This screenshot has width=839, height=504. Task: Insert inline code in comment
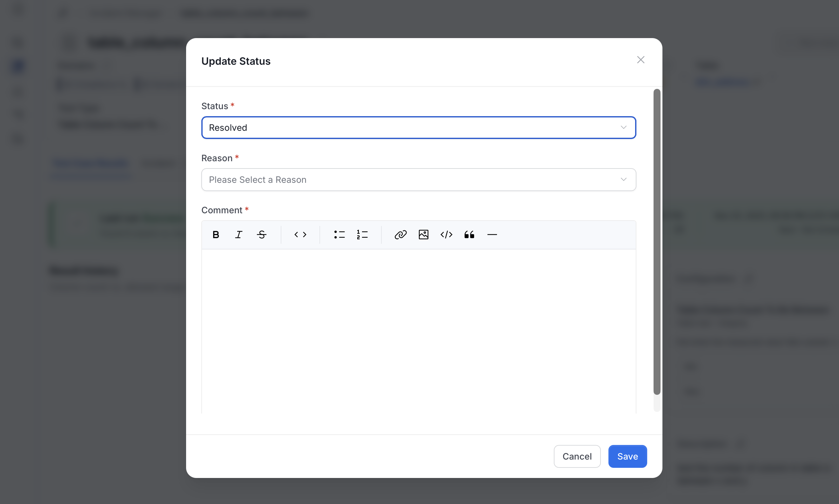(x=300, y=235)
